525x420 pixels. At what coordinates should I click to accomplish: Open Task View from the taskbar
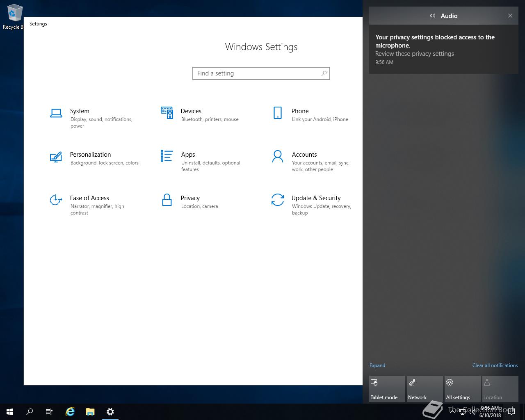click(x=49, y=412)
